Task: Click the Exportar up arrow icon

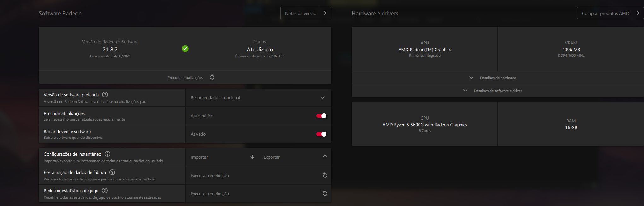Action: 325,157
